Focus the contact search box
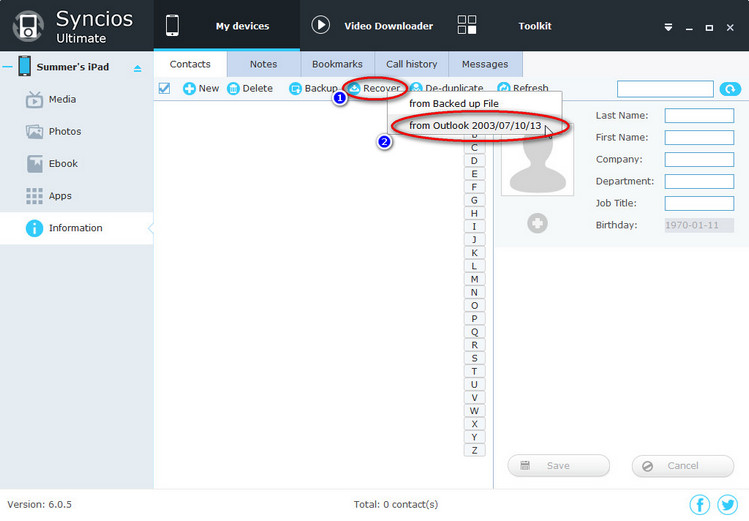This screenshot has height=521, width=749. click(x=665, y=89)
